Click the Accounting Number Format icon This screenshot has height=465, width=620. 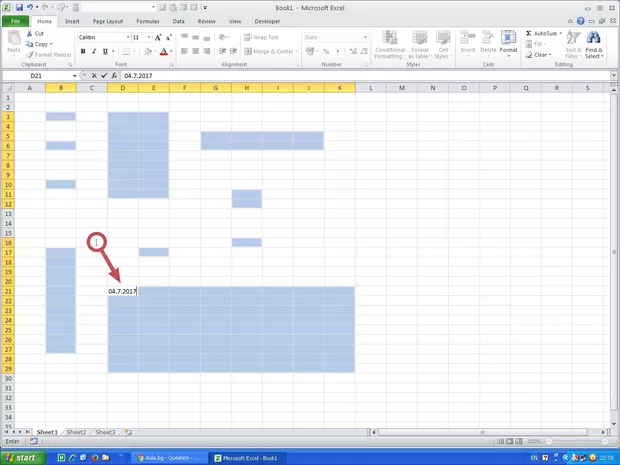[310, 51]
